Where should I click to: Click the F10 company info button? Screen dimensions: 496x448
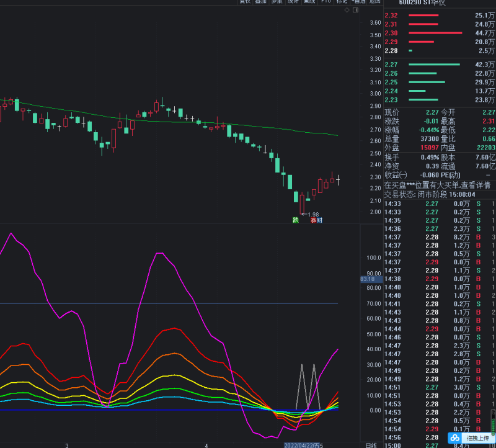pyautogui.click(x=325, y=2)
